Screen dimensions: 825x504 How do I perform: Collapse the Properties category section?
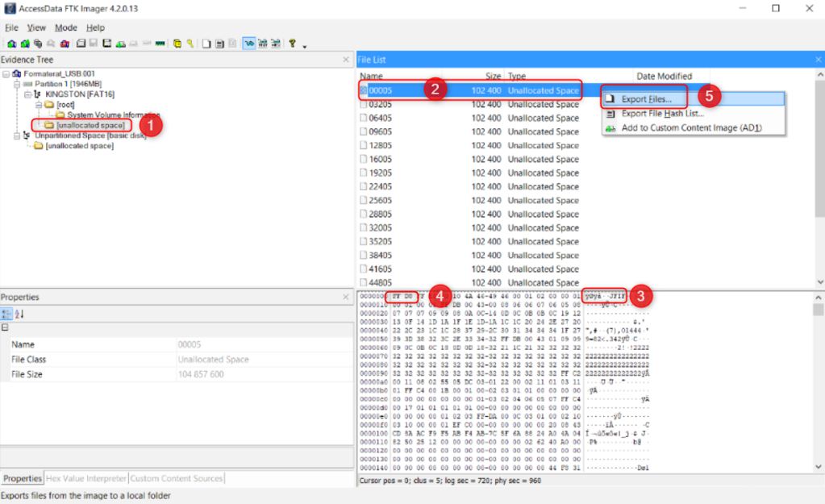6,328
